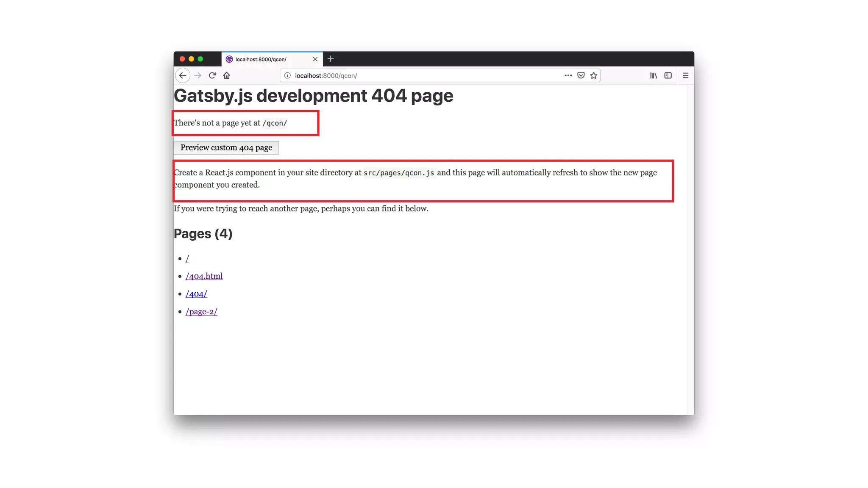Screen dimensions: 868x488
Task: Close the localhost:8000/qcon/ tab
Action: (315, 59)
